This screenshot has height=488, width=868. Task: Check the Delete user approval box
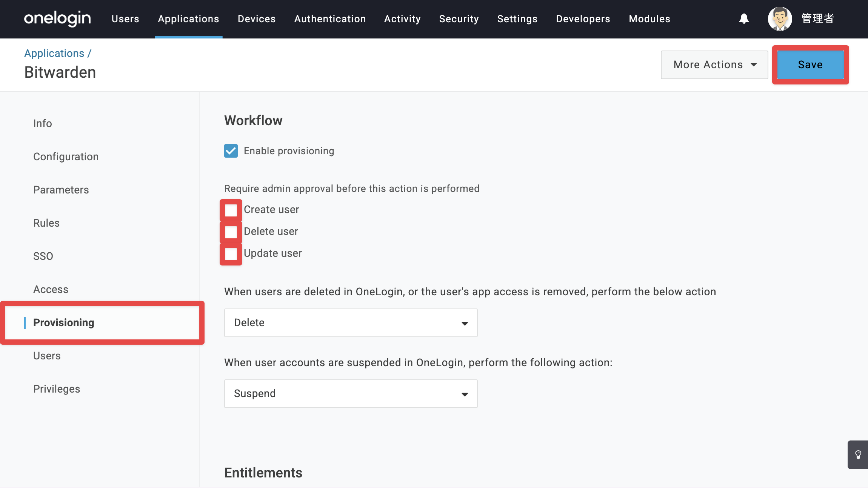[231, 232]
